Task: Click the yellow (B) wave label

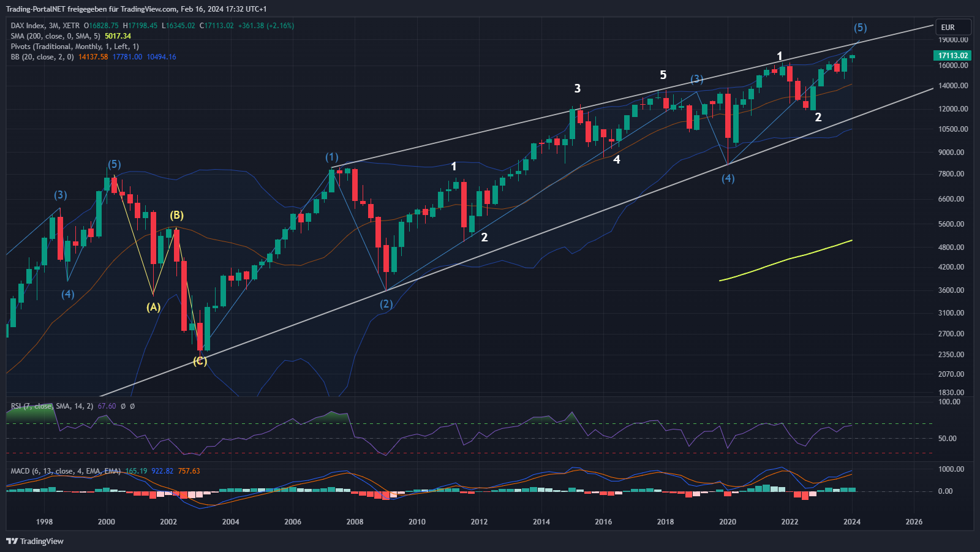Action: pos(176,215)
